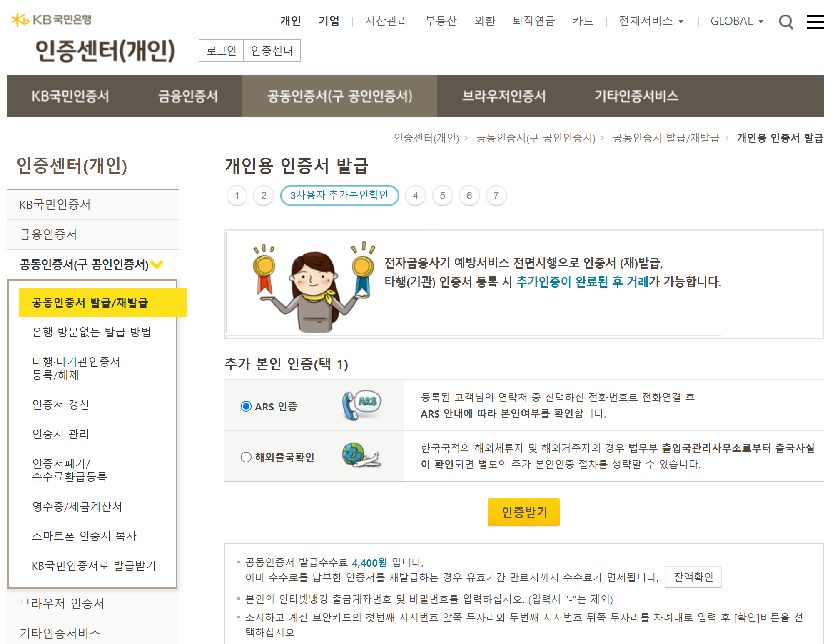Click the 공동인증서 발급/재발급 breadcrumb link
This screenshot has height=644, width=830.
[x=666, y=138]
